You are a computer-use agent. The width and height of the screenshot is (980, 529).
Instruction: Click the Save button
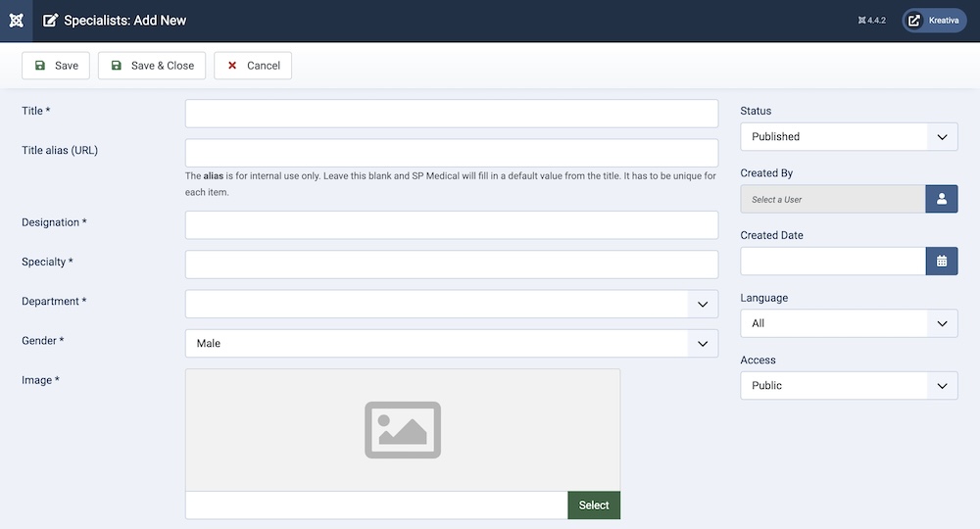click(x=56, y=66)
